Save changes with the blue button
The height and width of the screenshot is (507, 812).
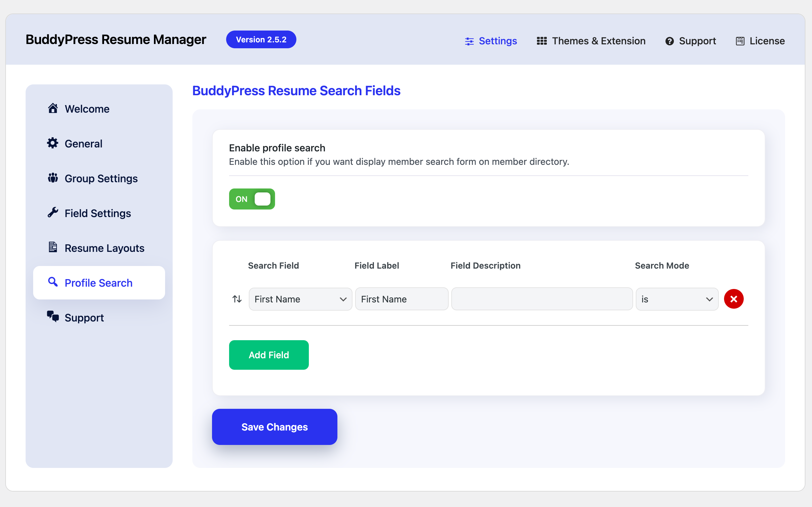[x=274, y=427]
